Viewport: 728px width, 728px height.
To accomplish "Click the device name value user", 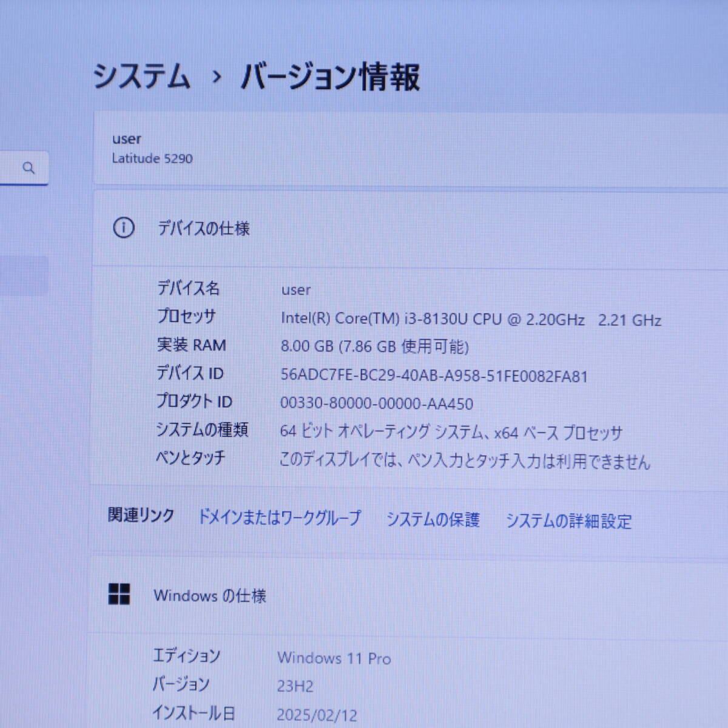I will click(x=295, y=290).
